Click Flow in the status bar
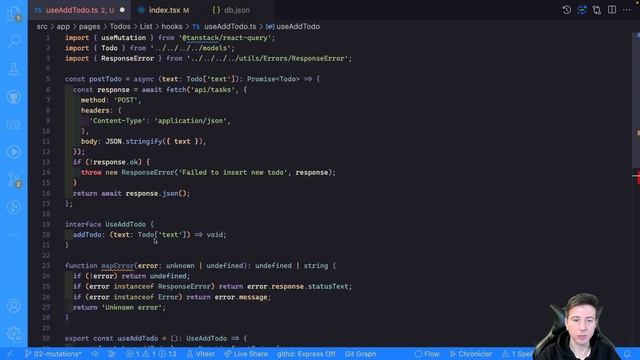The height and width of the screenshot is (360, 640). tap(427, 354)
